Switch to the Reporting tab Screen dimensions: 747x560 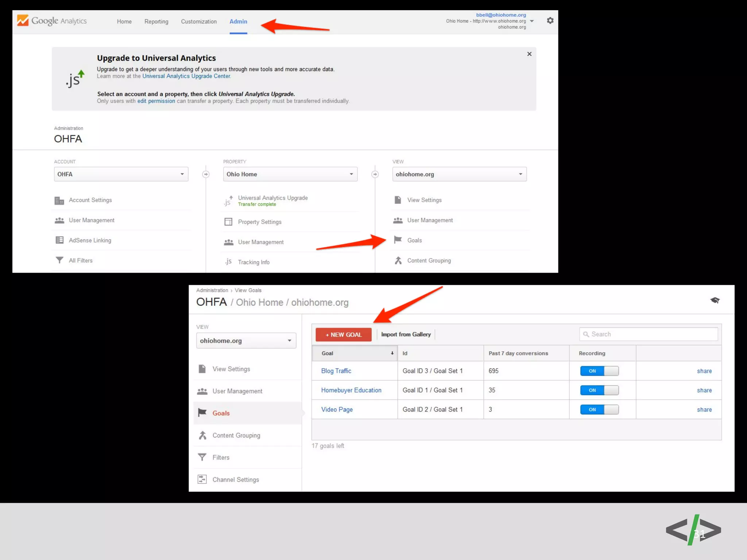156,22
